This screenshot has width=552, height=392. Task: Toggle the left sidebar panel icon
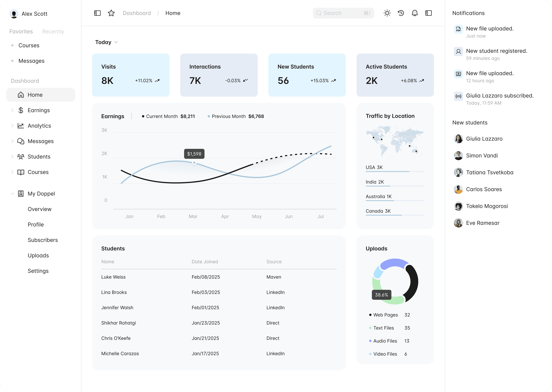(x=97, y=13)
